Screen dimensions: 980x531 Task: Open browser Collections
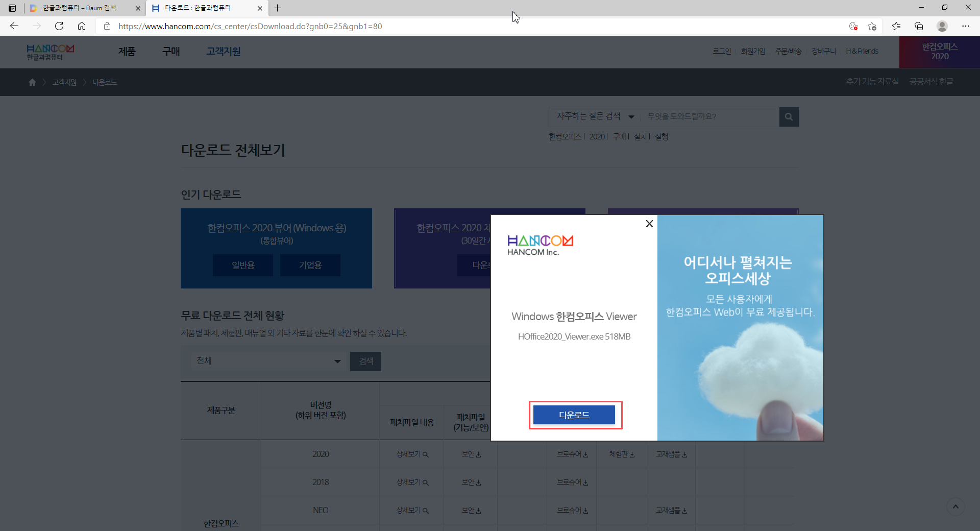pos(919,26)
